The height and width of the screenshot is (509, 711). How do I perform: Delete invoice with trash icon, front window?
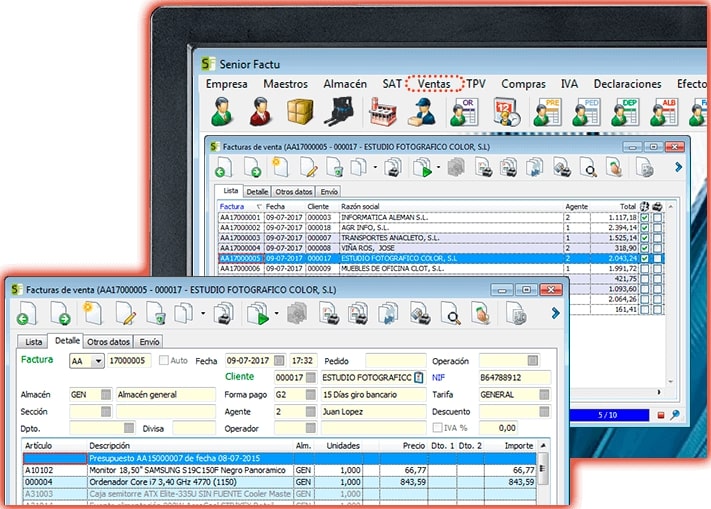(156, 314)
